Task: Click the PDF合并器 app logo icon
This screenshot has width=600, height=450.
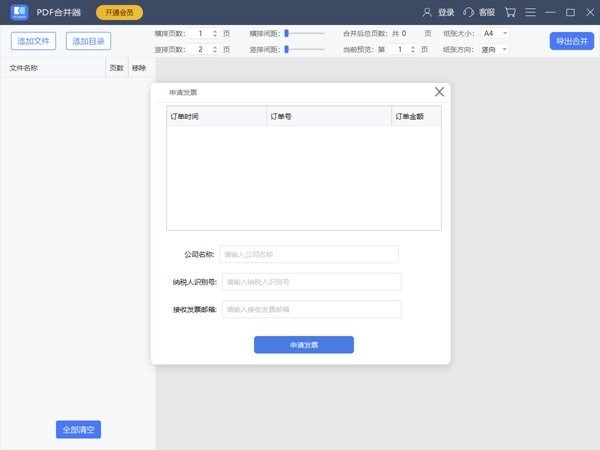Action: 19,12
